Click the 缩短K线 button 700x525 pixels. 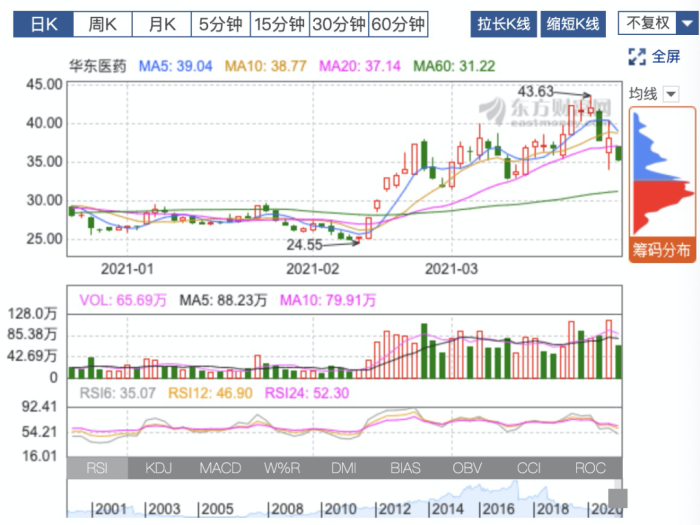(573, 24)
